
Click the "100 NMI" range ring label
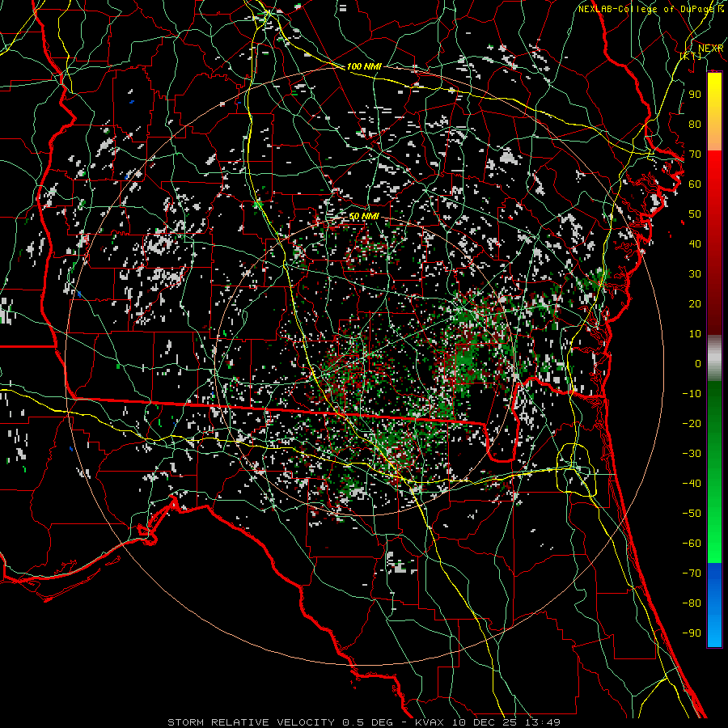364,66
